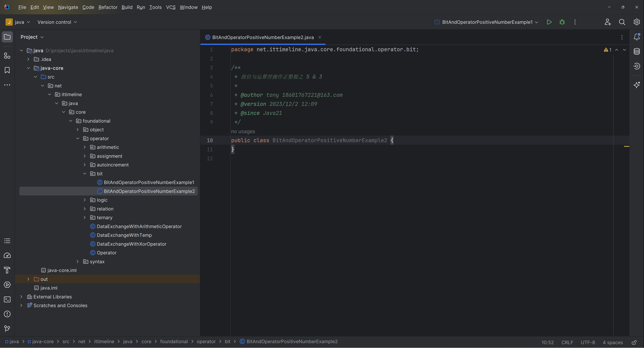Open the Navigate menu
644x348 pixels.
point(68,7)
